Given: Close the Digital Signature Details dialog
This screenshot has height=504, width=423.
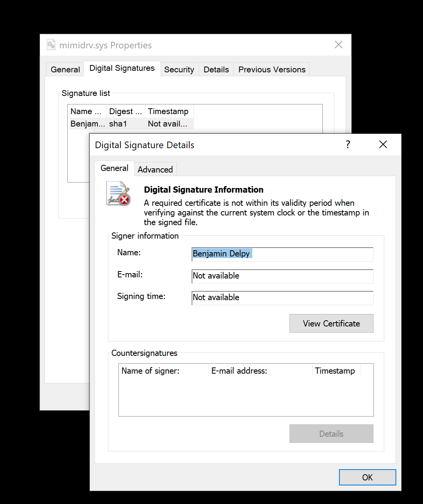Looking at the screenshot, I should point(383,145).
